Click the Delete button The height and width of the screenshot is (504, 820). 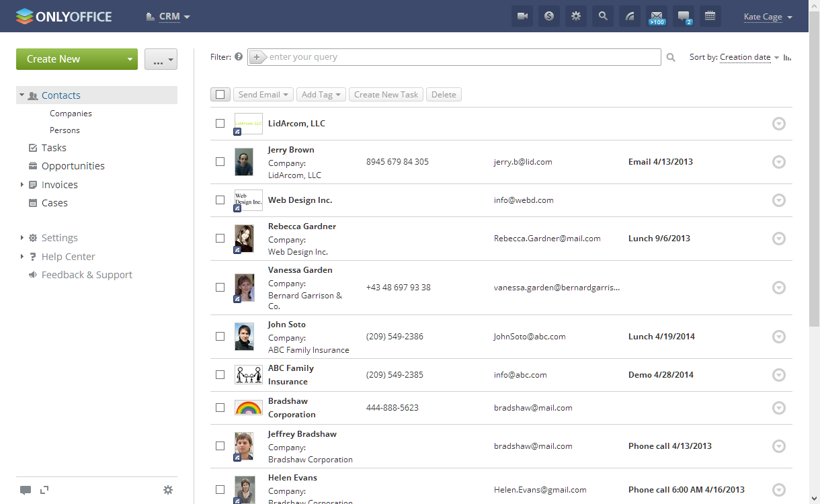[444, 95]
